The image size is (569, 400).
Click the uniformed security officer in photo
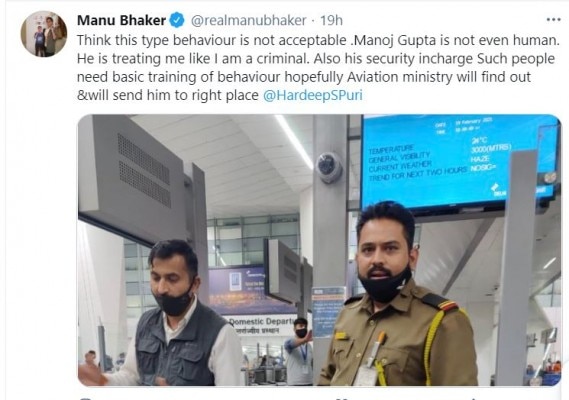point(396,294)
